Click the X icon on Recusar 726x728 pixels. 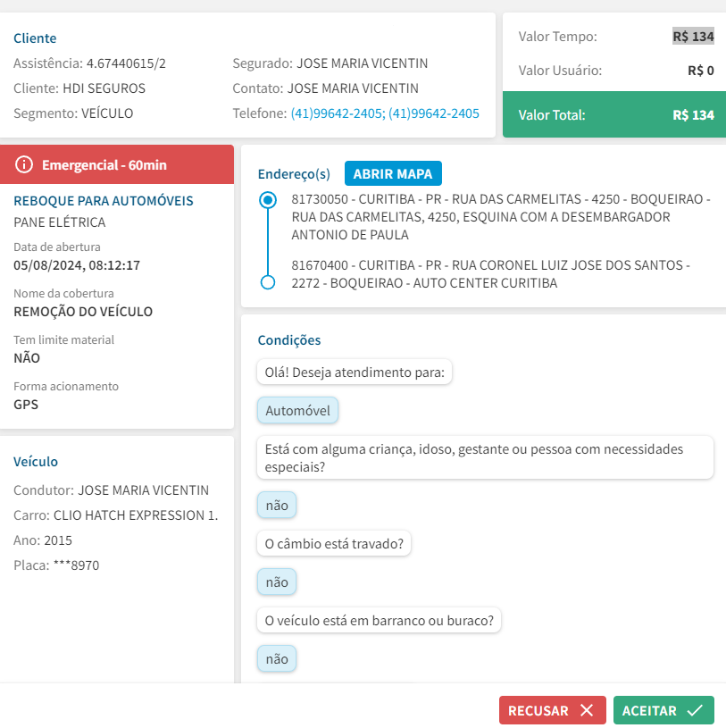coord(587,711)
